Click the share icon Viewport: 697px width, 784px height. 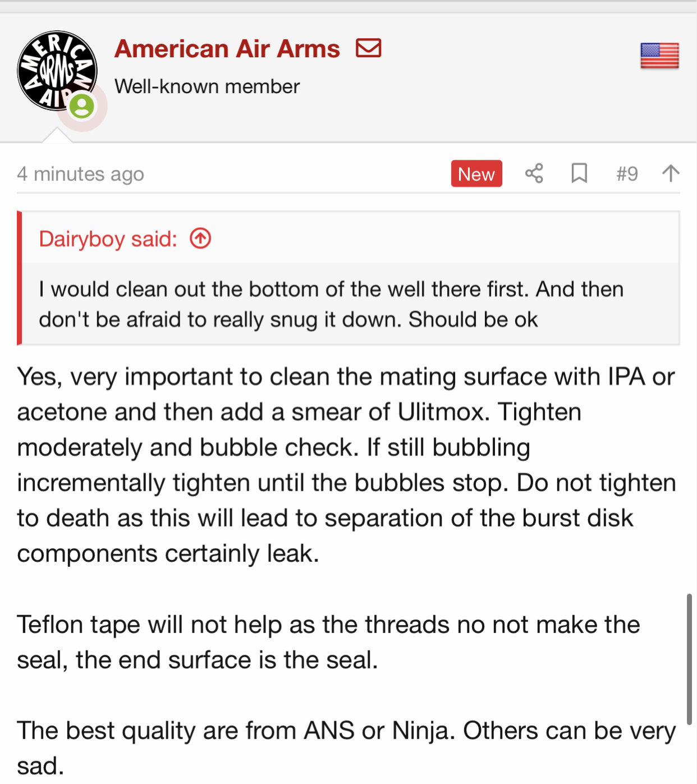534,173
